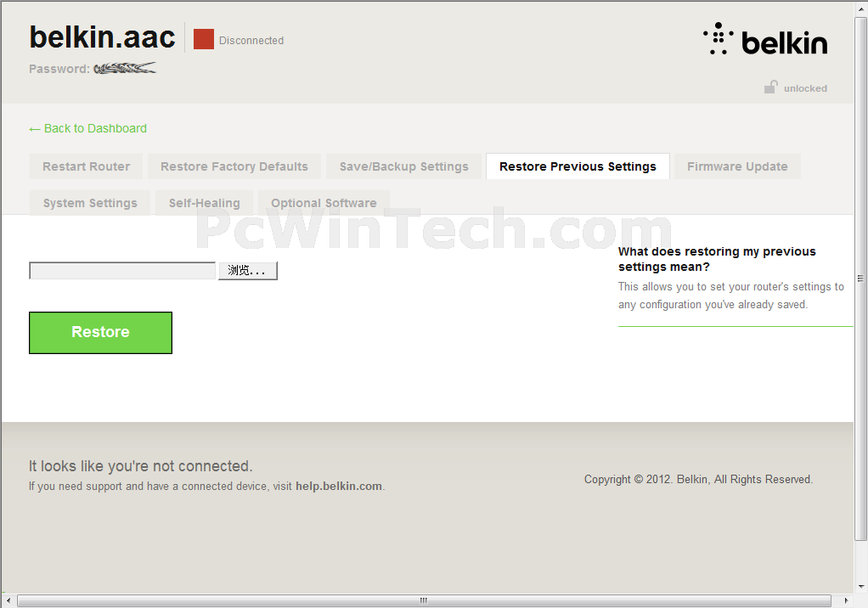868x608 pixels.
Task: Click the horizontal scrollbar left arrow
Action: [8, 601]
